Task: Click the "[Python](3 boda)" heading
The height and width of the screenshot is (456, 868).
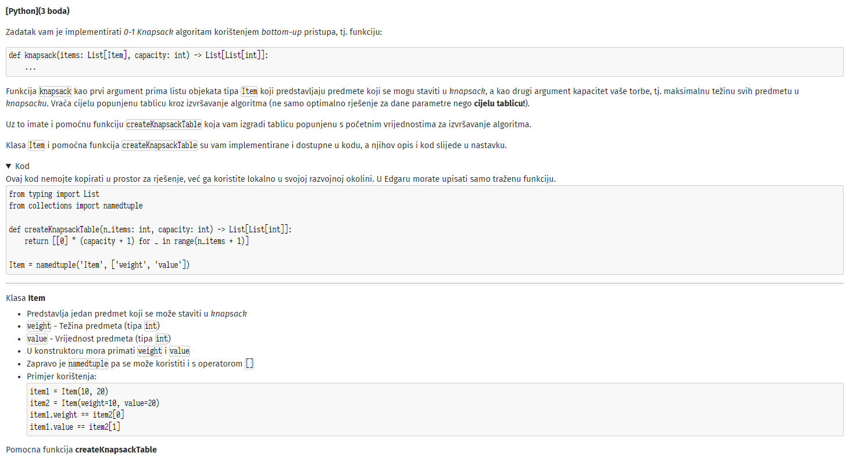Action: pos(38,11)
